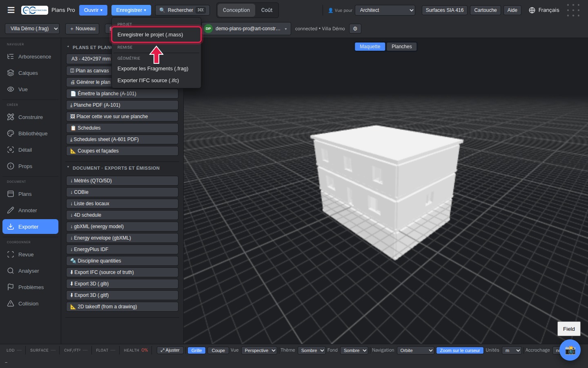Choose Enregistrer le projet (.mass)
This screenshot has height=368, width=588.
tap(156, 35)
